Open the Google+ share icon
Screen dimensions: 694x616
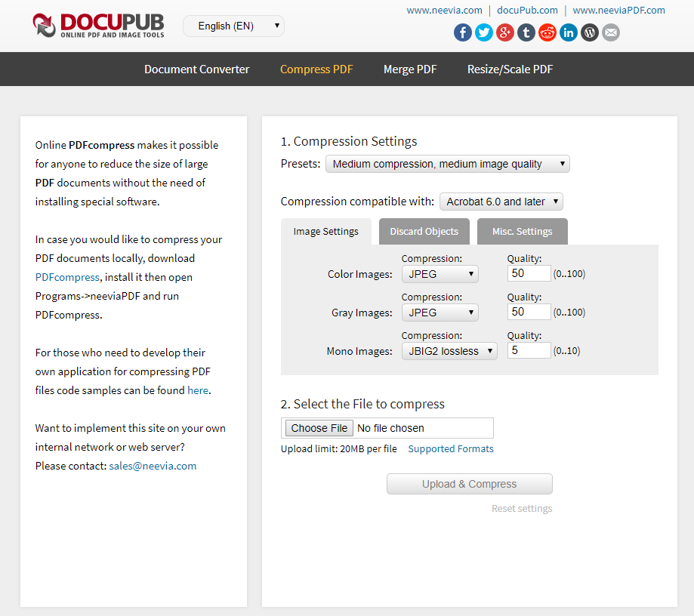click(x=504, y=32)
